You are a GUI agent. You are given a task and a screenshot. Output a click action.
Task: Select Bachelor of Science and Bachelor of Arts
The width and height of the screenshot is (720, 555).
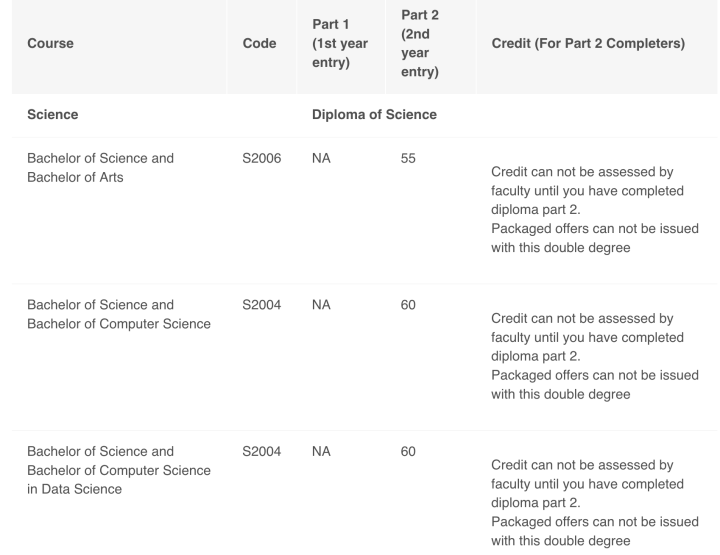click(x=101, y=168)
